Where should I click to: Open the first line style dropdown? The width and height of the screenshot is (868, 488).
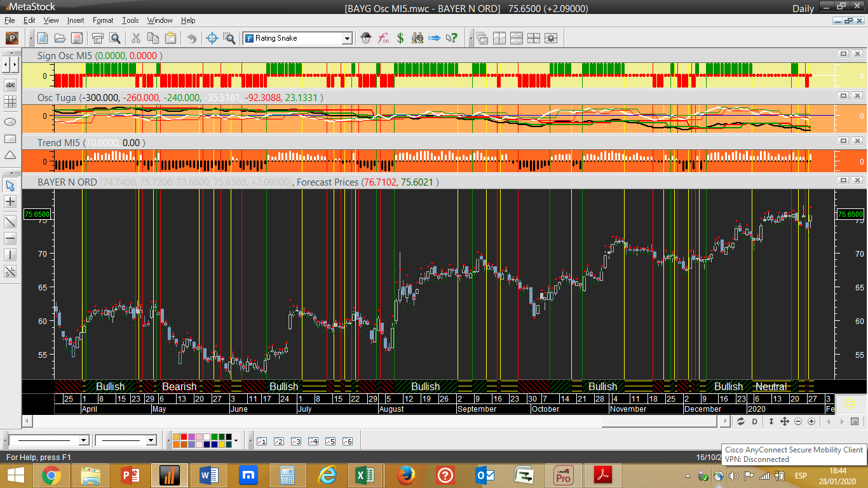tap(83, 440)
